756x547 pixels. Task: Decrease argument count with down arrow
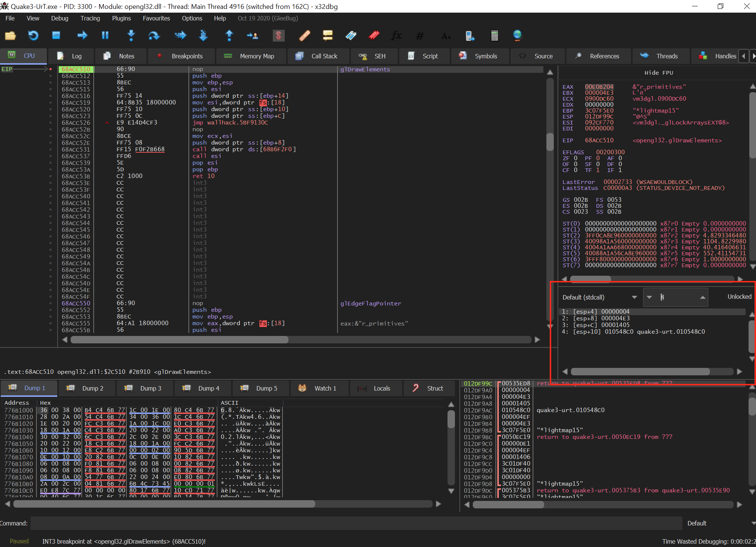tap(649, 297)
